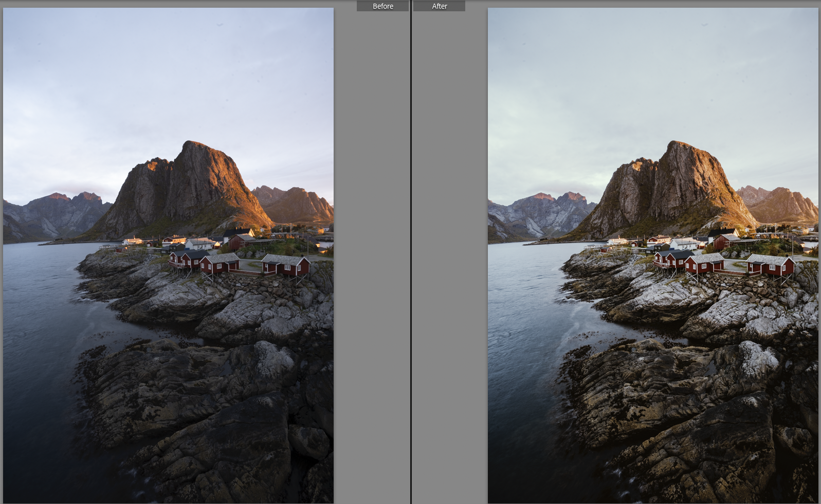Image resolution: width=821 pixels, height=504 pixels.
Task: Select the After photo preview
Action: (x=653, y=255)
